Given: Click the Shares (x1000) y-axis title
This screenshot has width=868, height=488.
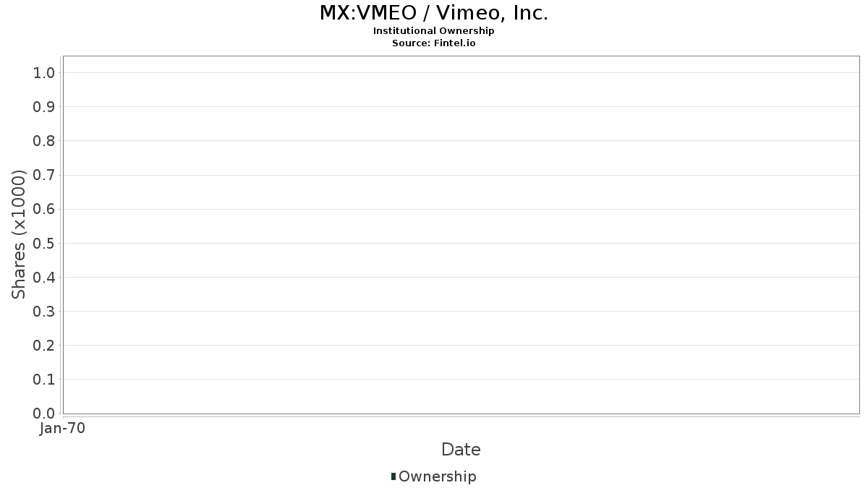Looking at the screenshot, I should point(20,234).
